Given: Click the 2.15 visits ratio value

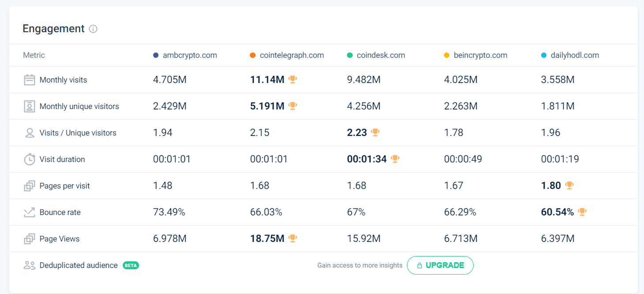Looking at the screenshot, I should click(x=260, y=133).
